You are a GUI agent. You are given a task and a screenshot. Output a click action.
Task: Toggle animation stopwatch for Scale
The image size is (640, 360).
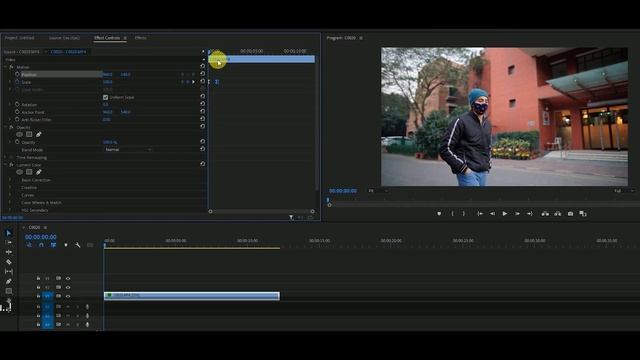pos(17,82)
